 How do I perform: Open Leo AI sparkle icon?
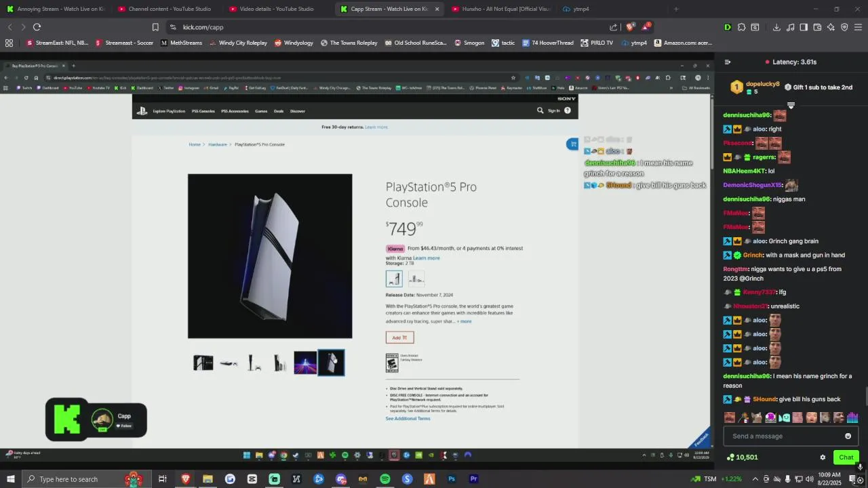click(x=831, y=27)
